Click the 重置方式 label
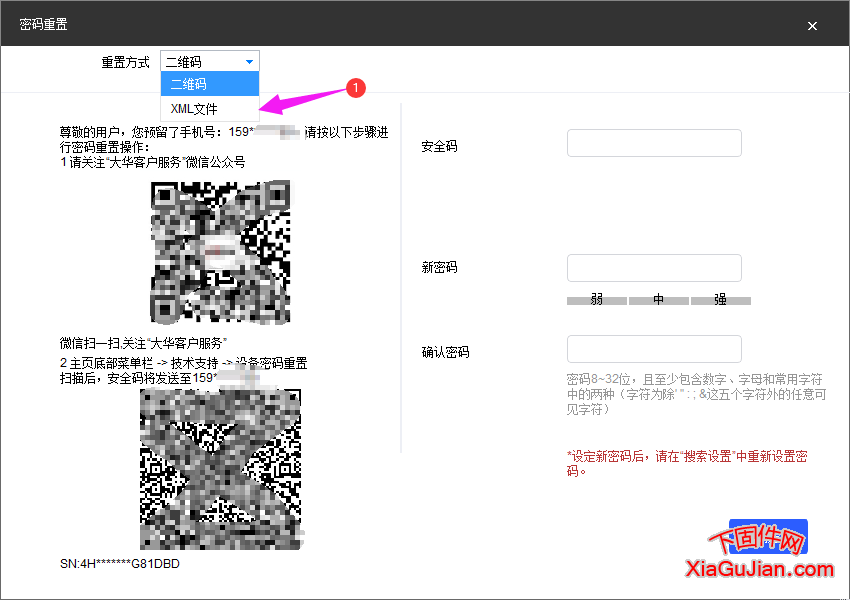The image size is (850, 600). [x=125, y=62]
